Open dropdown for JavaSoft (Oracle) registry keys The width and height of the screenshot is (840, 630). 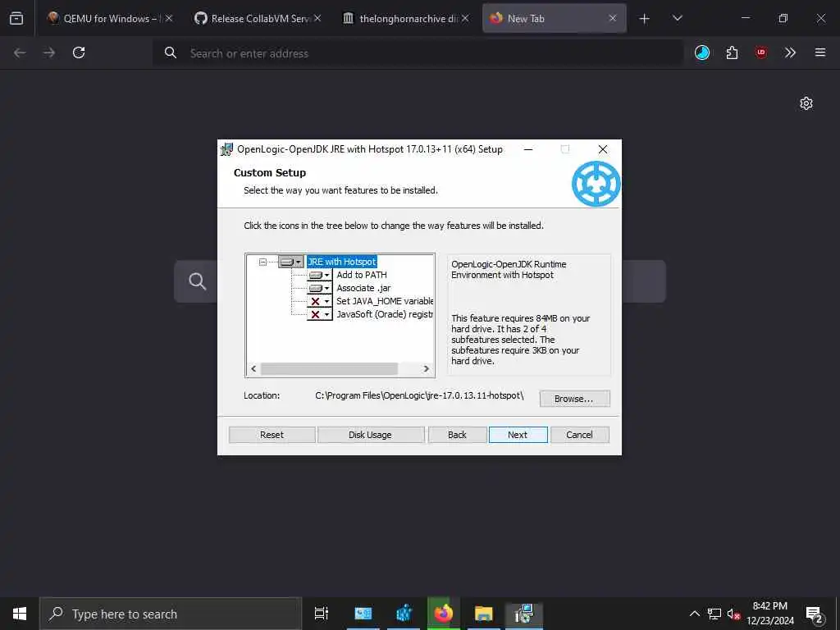pos(319,314)
